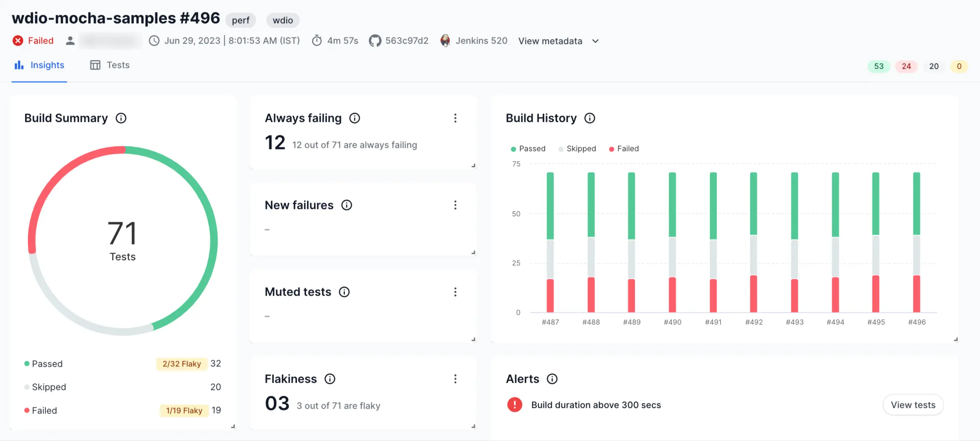
Task: Click the Build History info icon
Action: tap(590, 118)
